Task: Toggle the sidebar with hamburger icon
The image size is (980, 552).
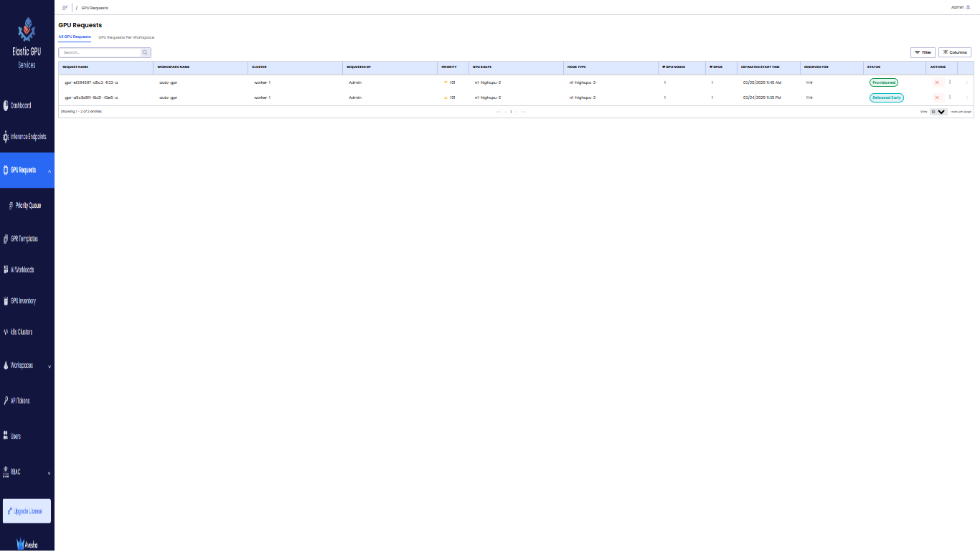Action: click(x=65, y=7)
